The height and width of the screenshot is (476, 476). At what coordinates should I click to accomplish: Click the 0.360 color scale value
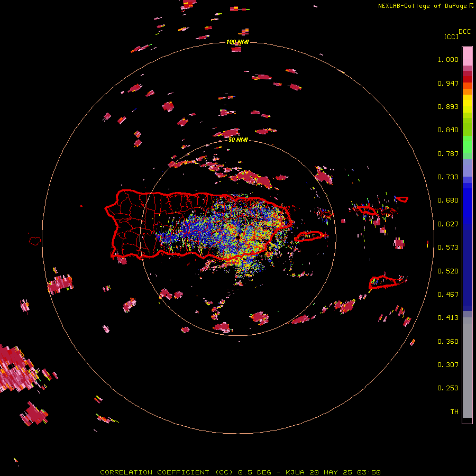[448, 342]
